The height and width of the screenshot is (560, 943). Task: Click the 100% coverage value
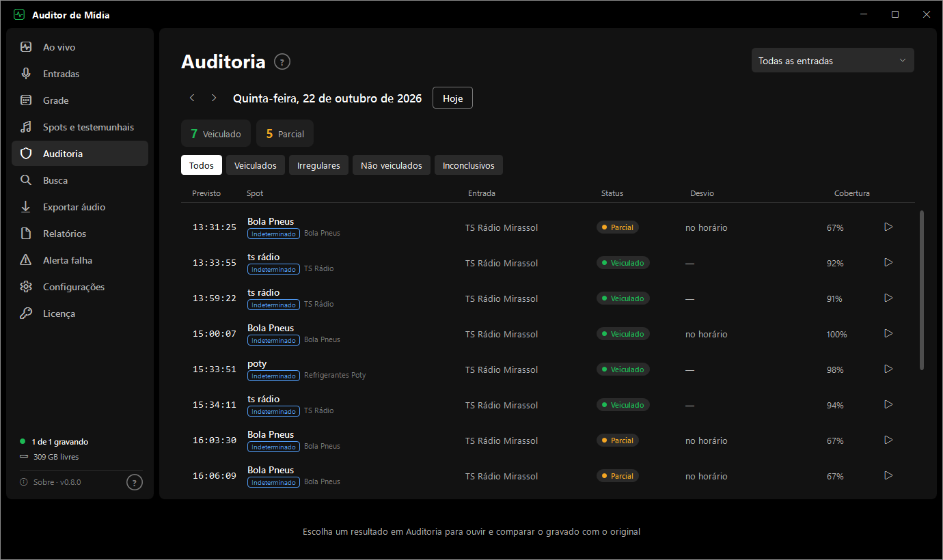coord(836,335)
